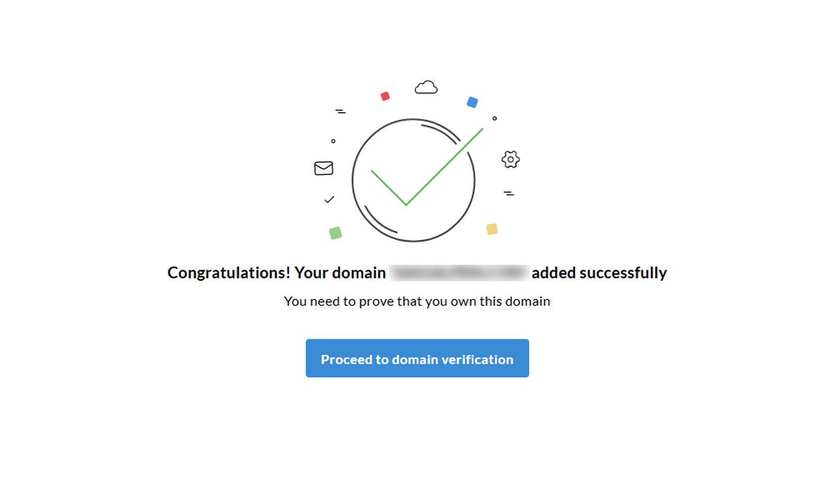Click the envelope icon in the illustration
The width and height of the screenshot is (830, 504).
coord(323,167)
